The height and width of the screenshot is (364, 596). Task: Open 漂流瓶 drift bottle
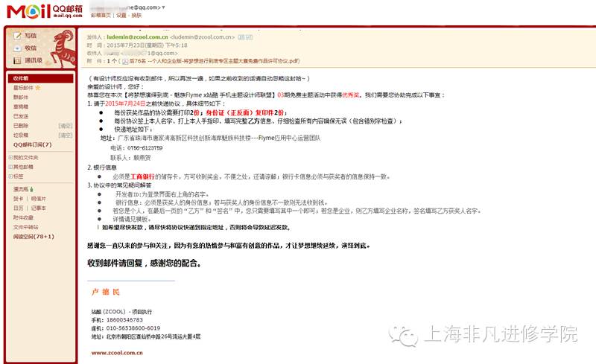coord(21,189)
